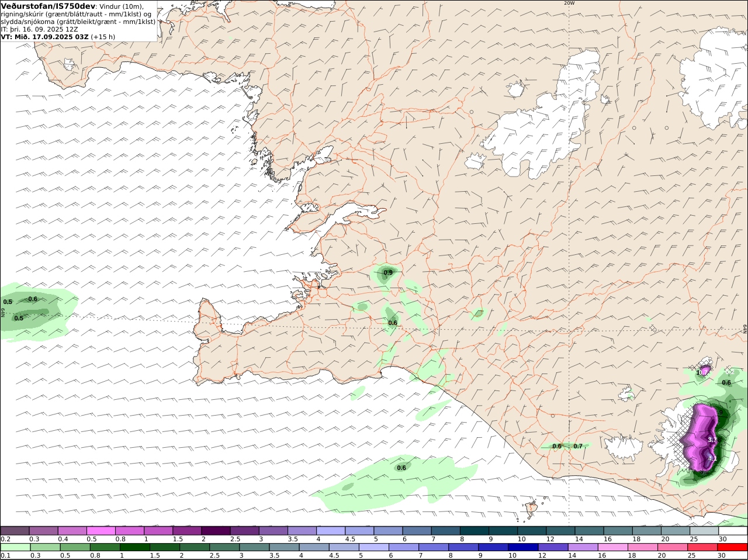Click the 0.9 precipitation value on the map
The width and height of the screenshot is (748, 560).
[x=388, y=272]
